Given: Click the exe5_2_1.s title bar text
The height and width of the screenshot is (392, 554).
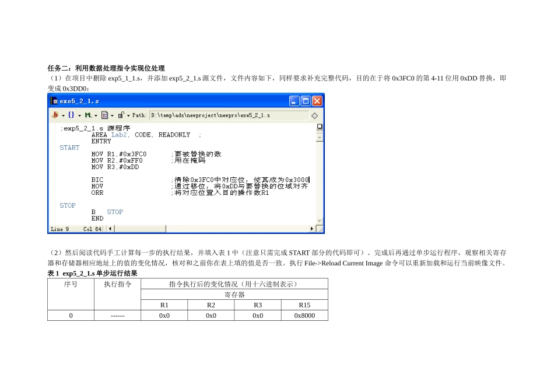Looking at the screenshot, I should pyautogui.click(x=79, y=101).
